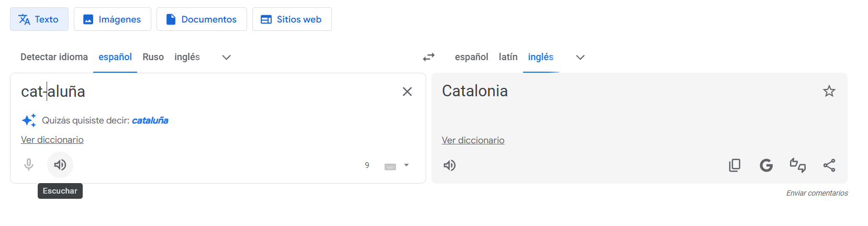Click Enviar comentarios feedback link
The width and height of the screenshot is (868, 226).
(817, 193)
